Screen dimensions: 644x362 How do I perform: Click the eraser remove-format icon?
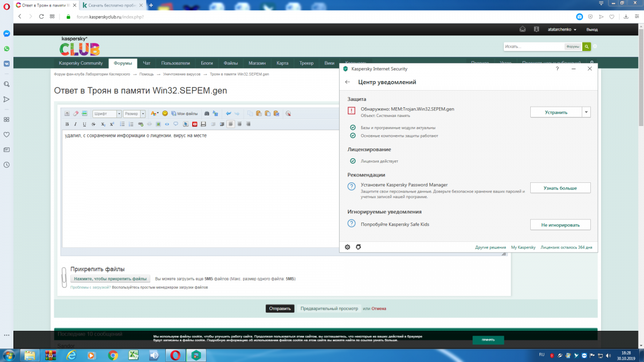point(76,114)
